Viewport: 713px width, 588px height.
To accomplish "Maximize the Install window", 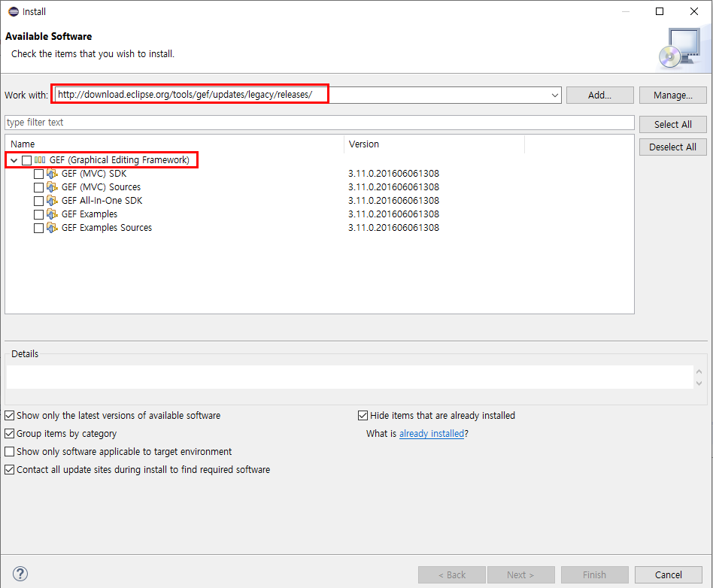I will coord(660,11).
